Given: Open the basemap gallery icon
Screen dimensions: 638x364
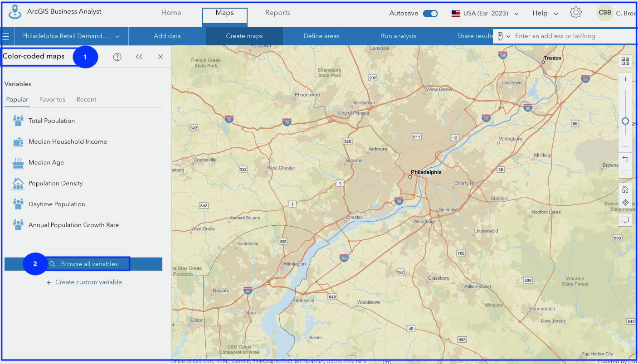Looking at the screenshot, I should click(x=625, y=61).
